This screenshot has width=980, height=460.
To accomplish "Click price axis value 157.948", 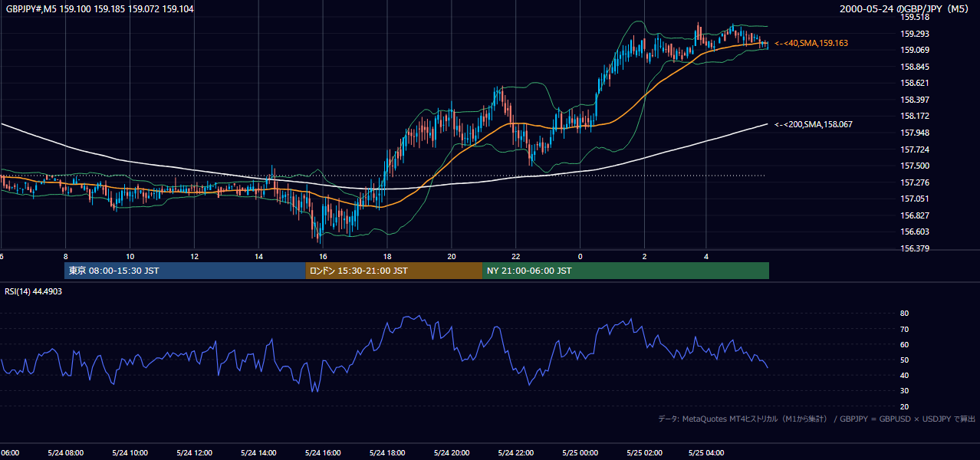I will click(915, 133).
